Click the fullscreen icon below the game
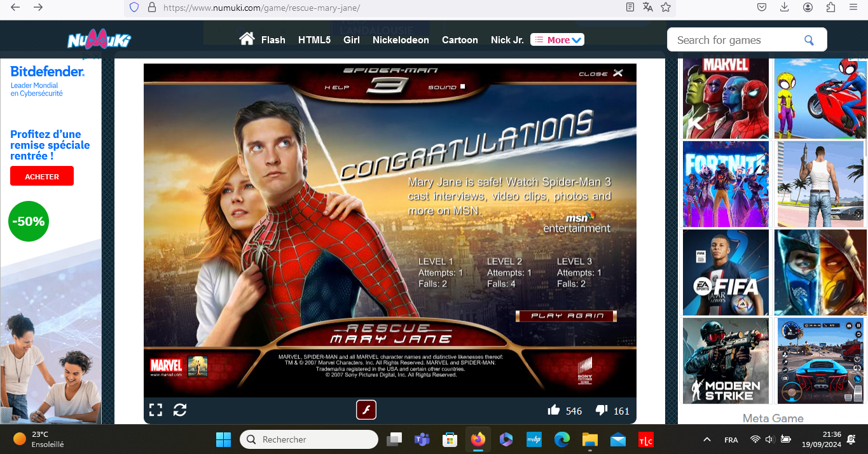The height and width of the screenshot is (454, 868). [x=156, y=410]
